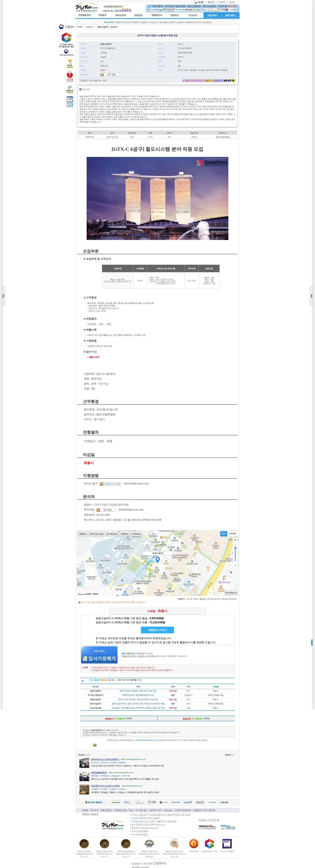Open the 주간채용 공채달력 calendar icon
315x868 pixels.
[x=70, y=102]
